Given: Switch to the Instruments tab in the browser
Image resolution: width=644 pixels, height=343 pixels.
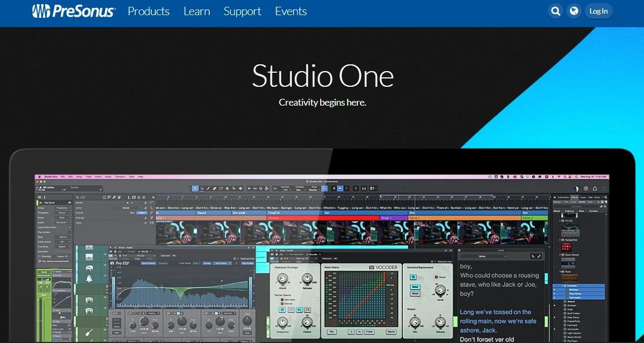Looking at the screenshot, I should point(563,197).
